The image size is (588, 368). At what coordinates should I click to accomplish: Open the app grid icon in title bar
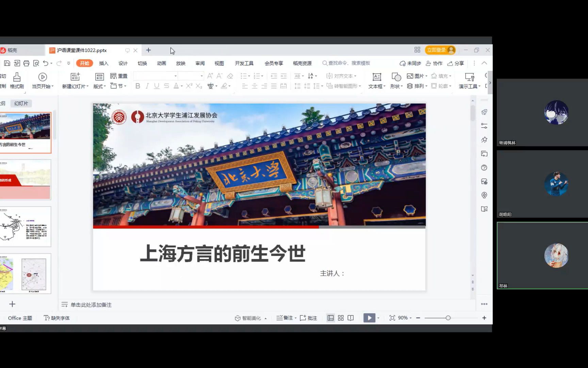pyautogui.click(x=417, y=50)
